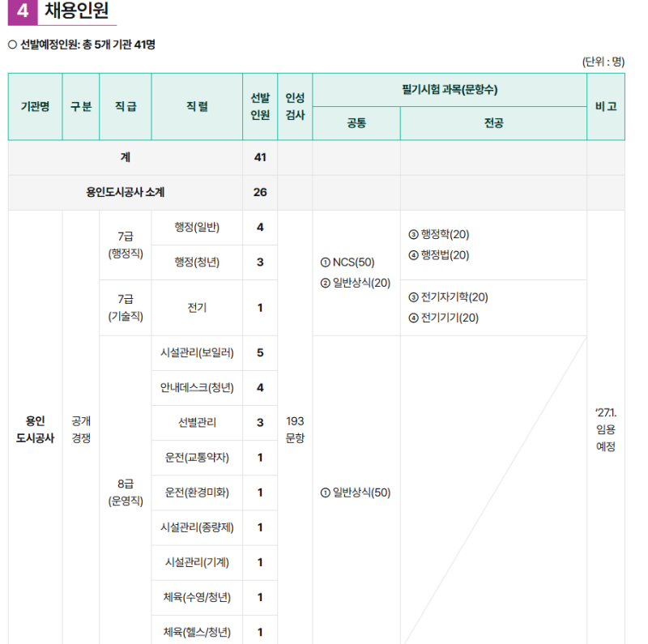Click the 193 문항 cell
This screenshot has width=648, height=644.
(295, 429)
